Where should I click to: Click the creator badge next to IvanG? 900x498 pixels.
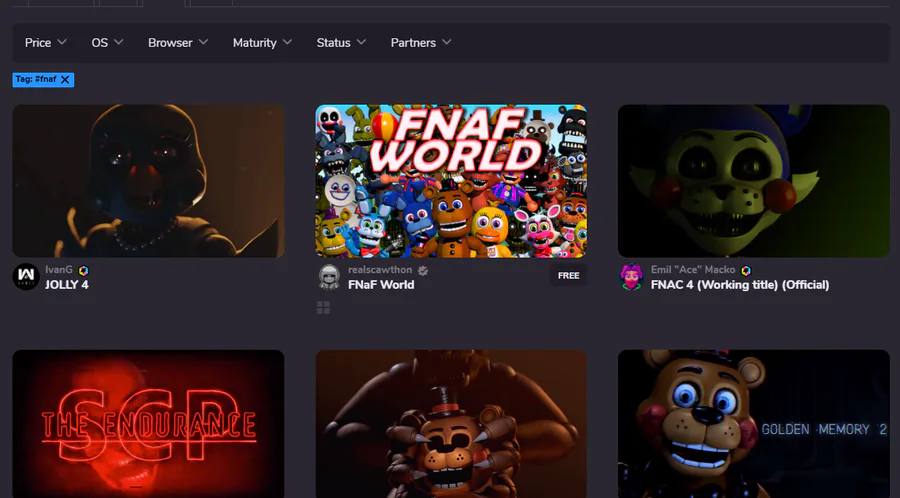[x=84, y=270]
